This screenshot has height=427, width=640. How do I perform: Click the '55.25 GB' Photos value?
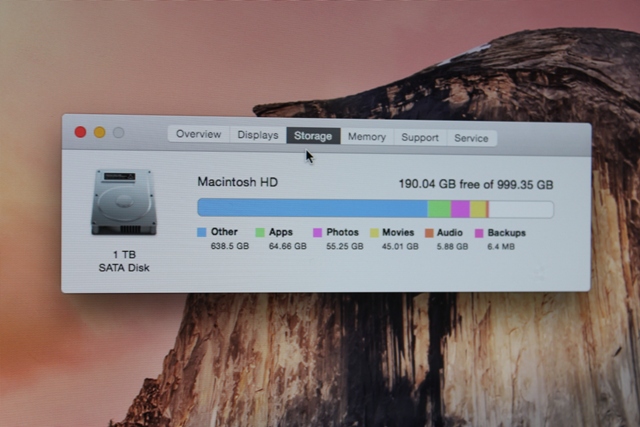click(345, 247)
